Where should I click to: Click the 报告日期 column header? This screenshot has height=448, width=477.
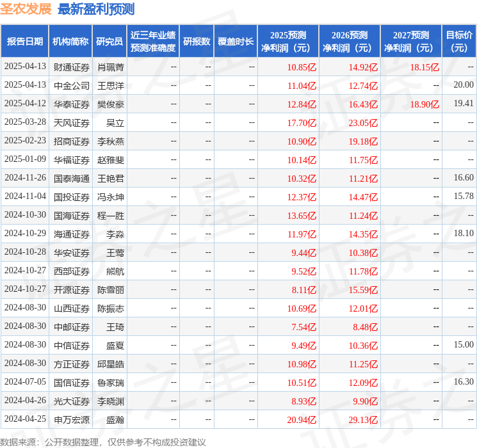point(25,42)
